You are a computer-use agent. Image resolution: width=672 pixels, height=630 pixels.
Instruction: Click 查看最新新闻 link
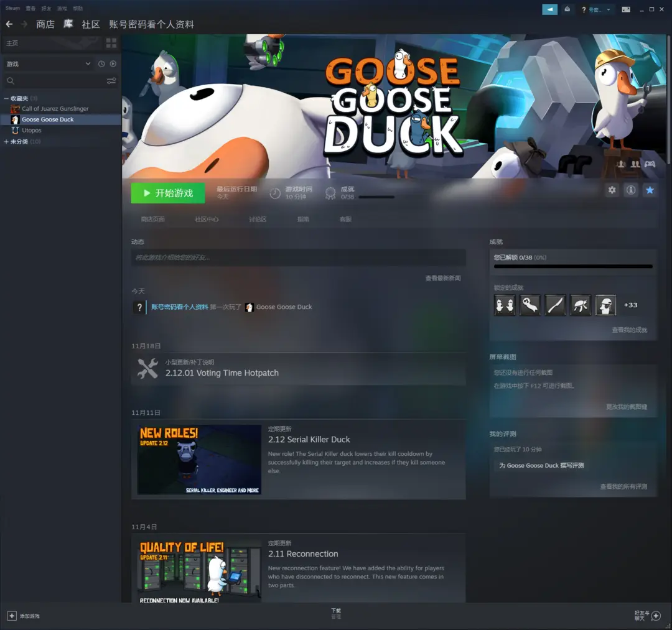pyautogui.click(x=443, y=279)
